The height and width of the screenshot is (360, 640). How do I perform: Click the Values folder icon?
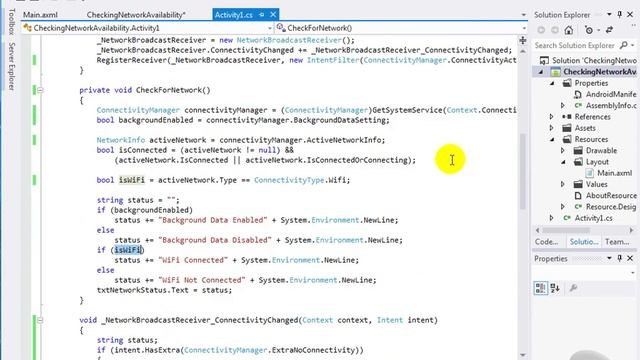[578, 184]
